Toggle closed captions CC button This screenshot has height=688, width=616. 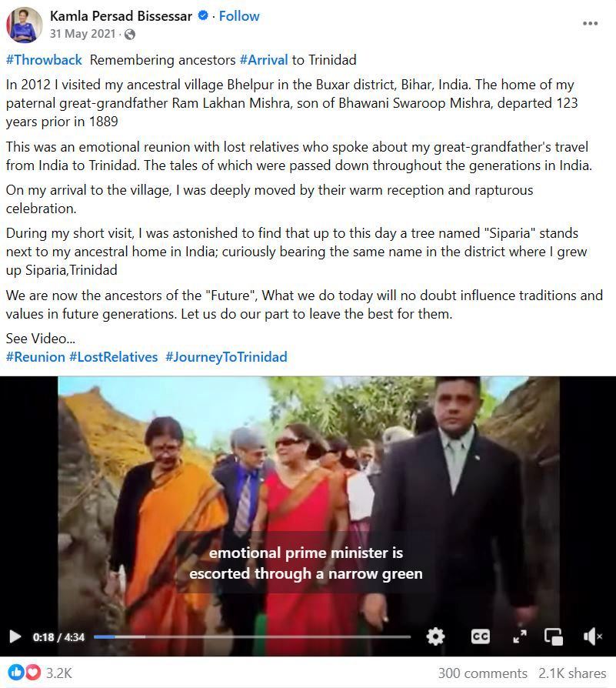tap(480, 636)
